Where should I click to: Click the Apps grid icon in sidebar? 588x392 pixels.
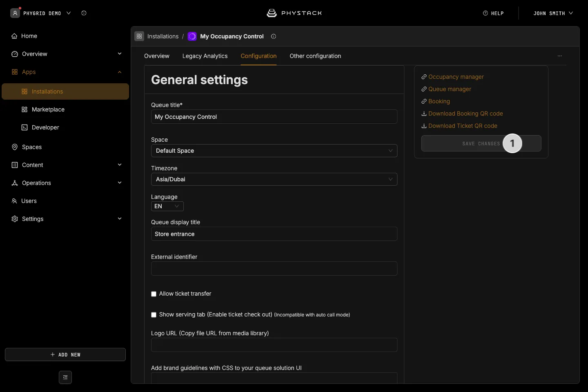tap(15, 72)
